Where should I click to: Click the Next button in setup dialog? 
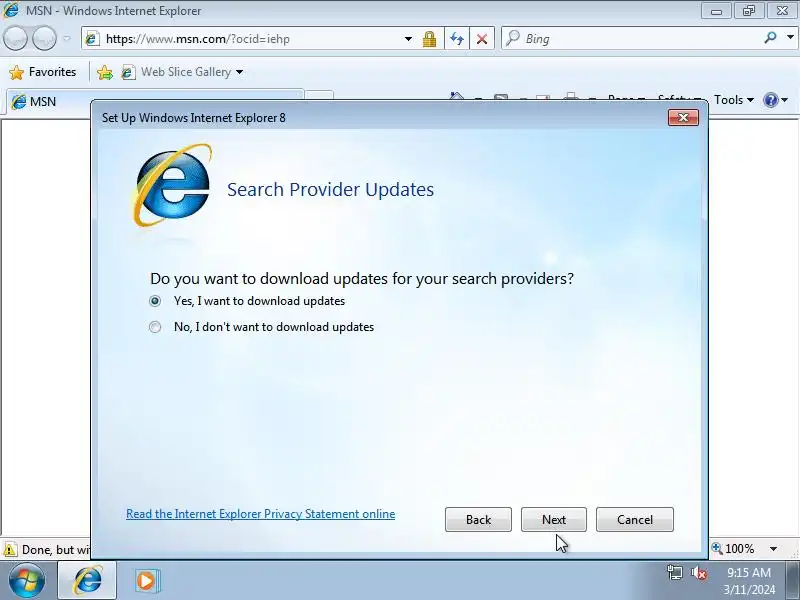click(x=554, y=519)
